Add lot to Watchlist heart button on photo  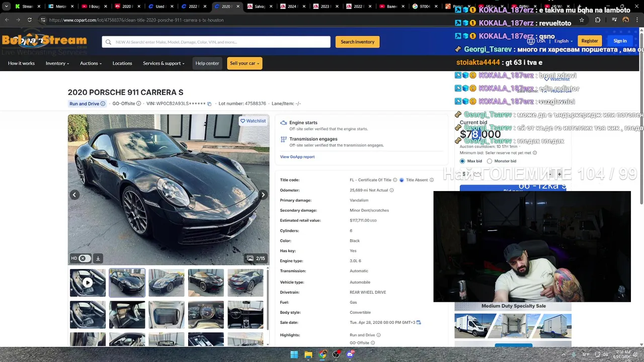[x=253, y=121]
